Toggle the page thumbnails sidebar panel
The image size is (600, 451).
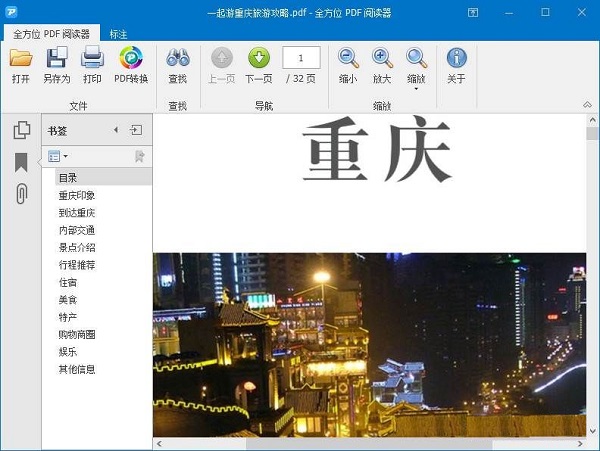[21, 130]
